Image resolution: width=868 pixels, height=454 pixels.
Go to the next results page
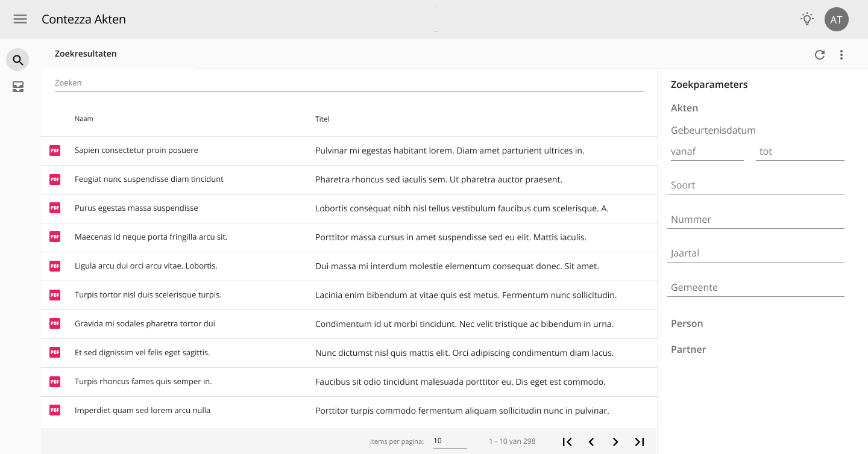[x=615, y=441]
